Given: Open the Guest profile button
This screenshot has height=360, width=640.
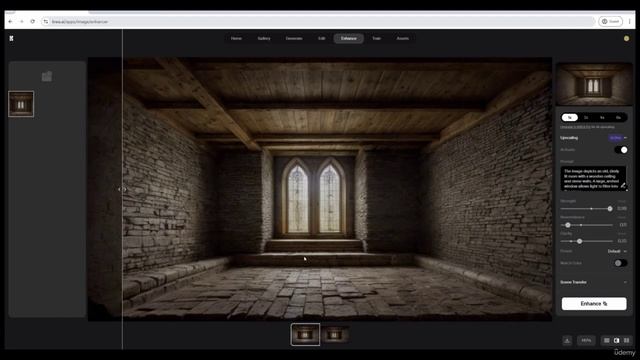Looking at the screenshot, I should pos(610,21).
